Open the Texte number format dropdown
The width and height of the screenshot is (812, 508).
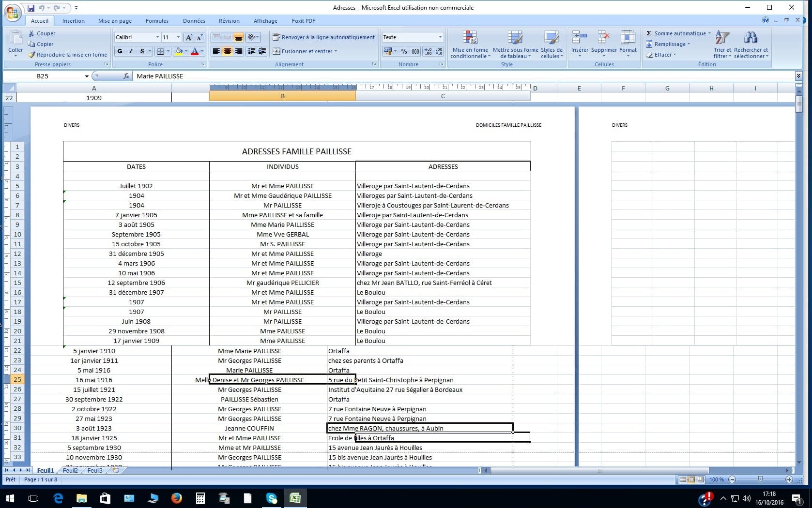[440, 37]
